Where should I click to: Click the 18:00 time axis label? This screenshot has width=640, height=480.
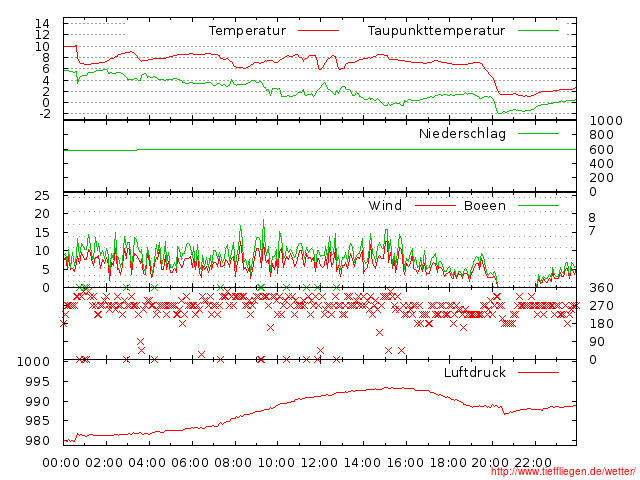point(447,463)
